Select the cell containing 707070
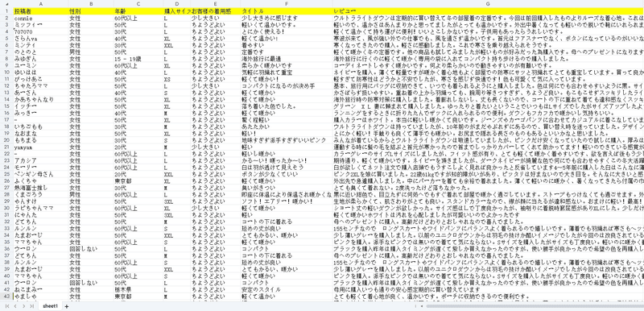Viewport: 644px width, 311px height. pos(41,31)
